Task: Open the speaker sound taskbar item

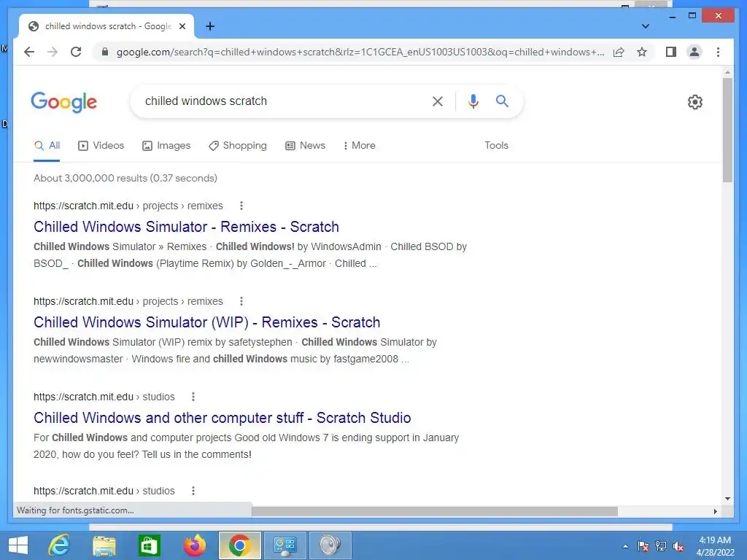Action: (330, 545)
